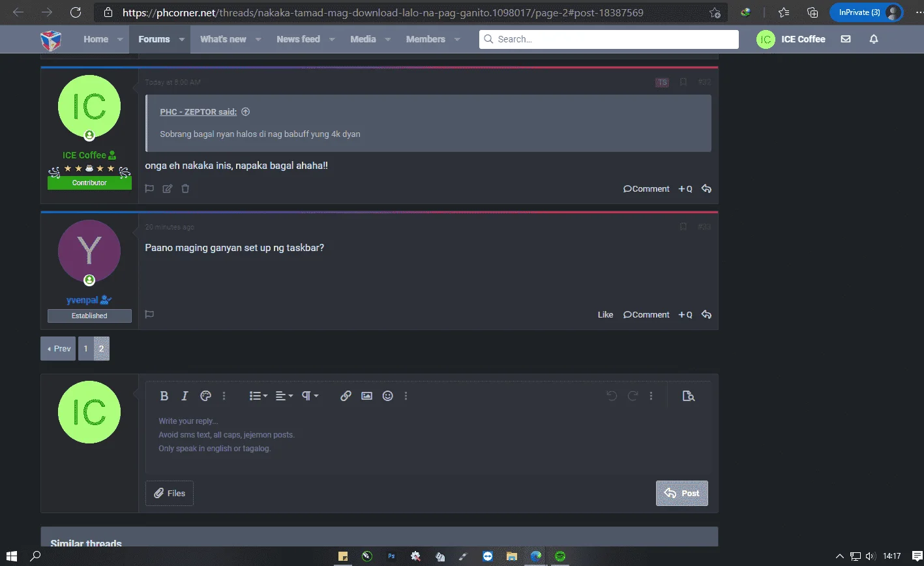Image resolution: width=924 pixels, height=566 pixels.
Task: Expand the Home menu arrow
Action: coord(120,39)
